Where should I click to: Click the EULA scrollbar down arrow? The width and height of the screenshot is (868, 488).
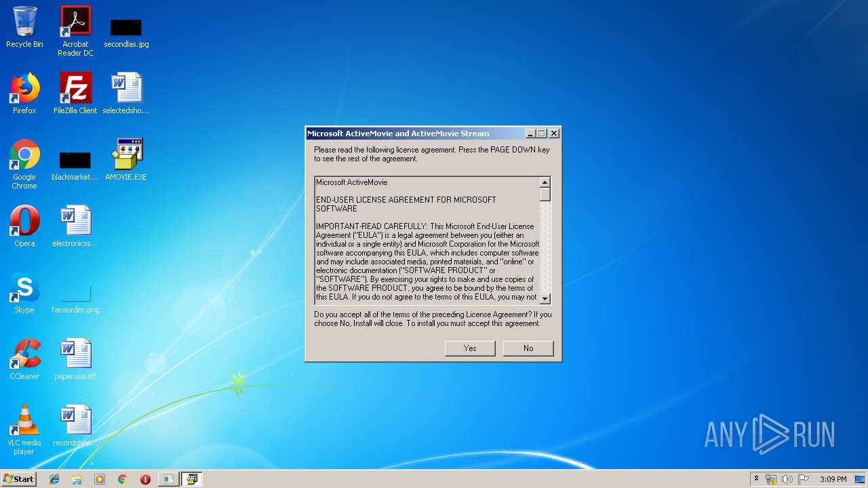(x=545, y=299)
